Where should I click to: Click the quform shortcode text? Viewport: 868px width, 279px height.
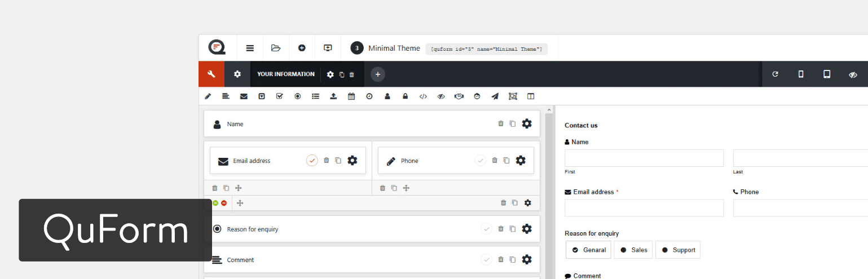pyautogui.click(x=486, y=49)
